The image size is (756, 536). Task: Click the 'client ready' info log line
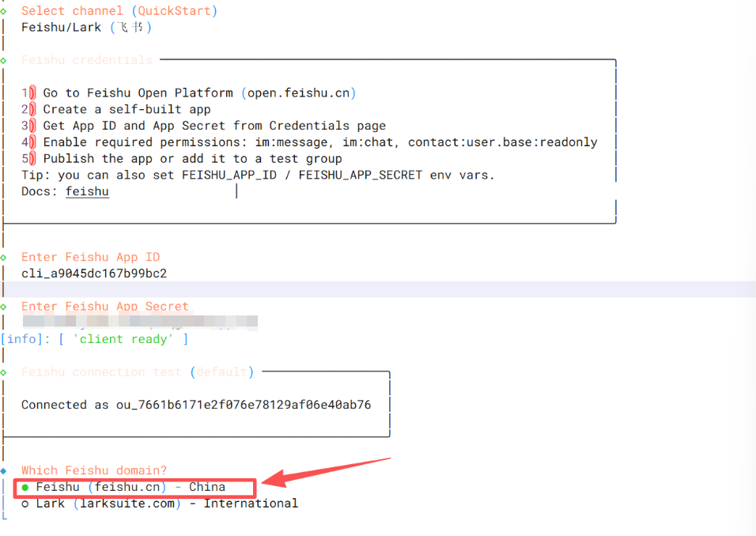click(95, 339)
